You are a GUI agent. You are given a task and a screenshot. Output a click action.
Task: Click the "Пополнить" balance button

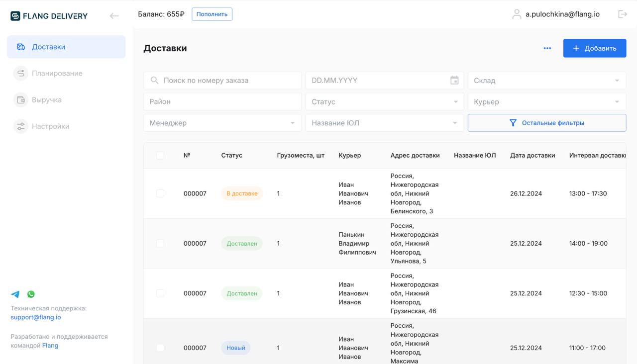[x=212, y=14]
